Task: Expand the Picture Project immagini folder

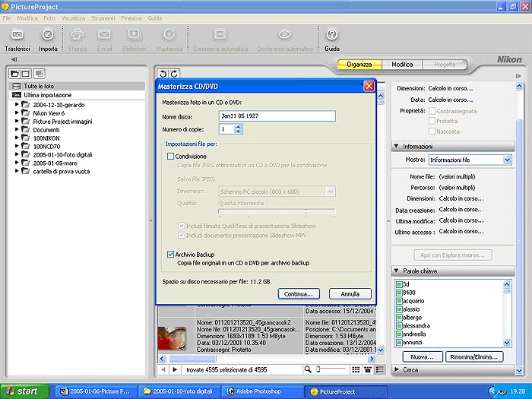Action: (17, 121)
